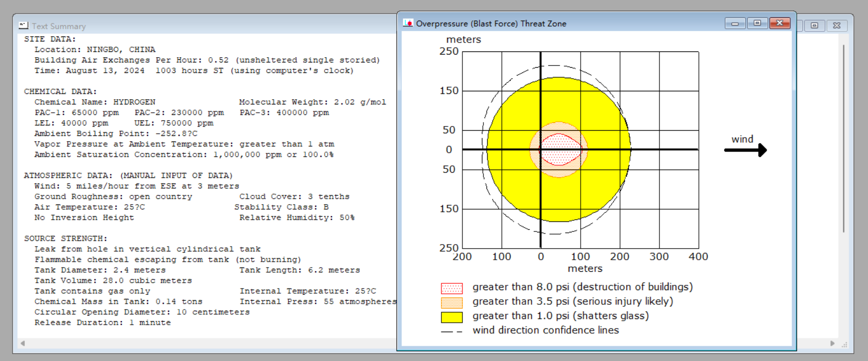This screenshot has height=361, width=868.
Task: Click the yellow 1.0 psi legend swatch
Action: tap(452, 317)
